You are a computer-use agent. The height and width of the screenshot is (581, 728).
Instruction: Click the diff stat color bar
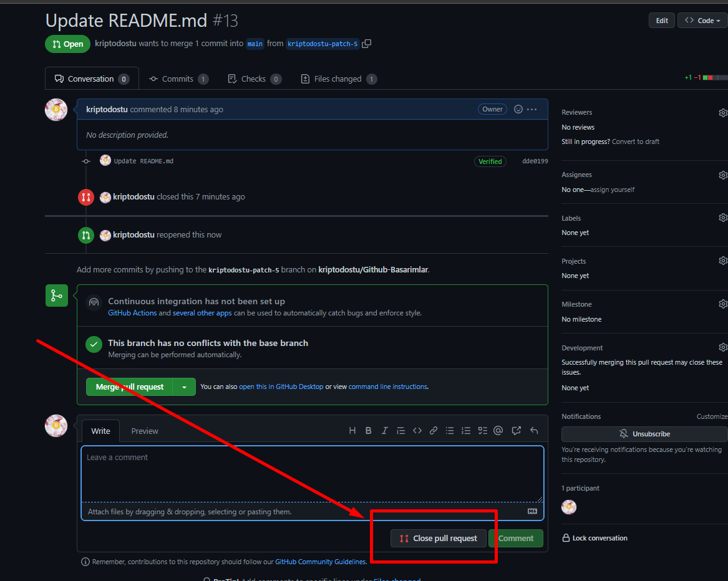(x=714, y=77)
